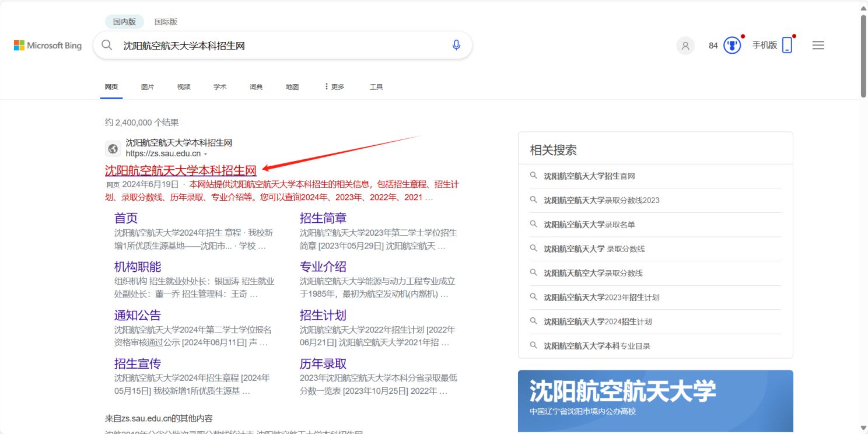
Task: Open the 招生简章 sublink
Action: [323, 218]
